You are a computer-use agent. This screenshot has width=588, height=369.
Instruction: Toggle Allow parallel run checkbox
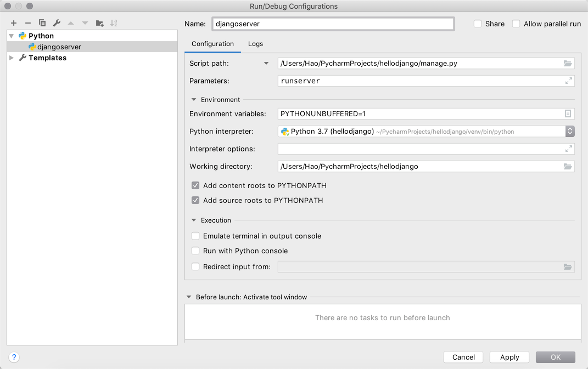point(516,24)
